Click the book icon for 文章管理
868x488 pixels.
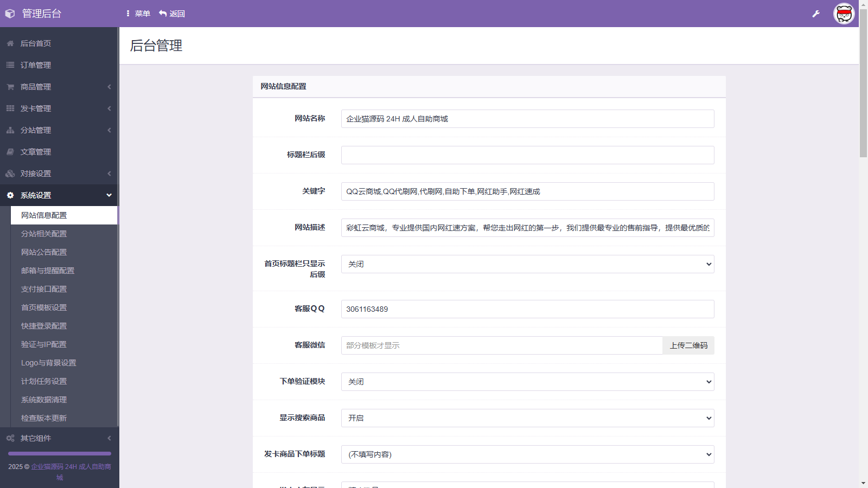point(10,152)
